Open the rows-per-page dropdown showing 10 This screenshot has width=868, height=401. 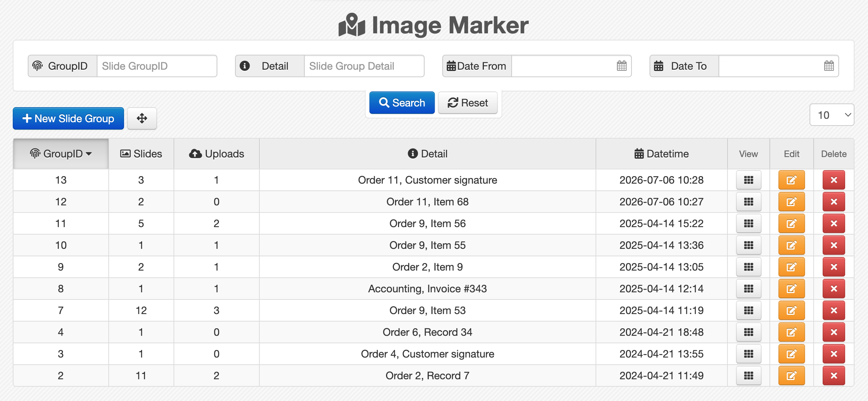[832, 115]
